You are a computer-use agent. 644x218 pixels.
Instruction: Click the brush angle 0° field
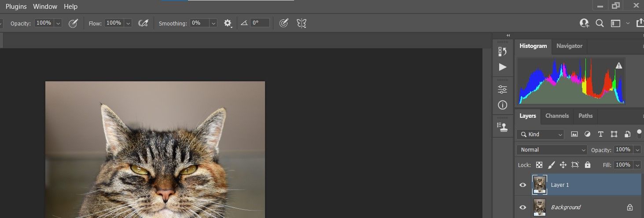point(260,23)
